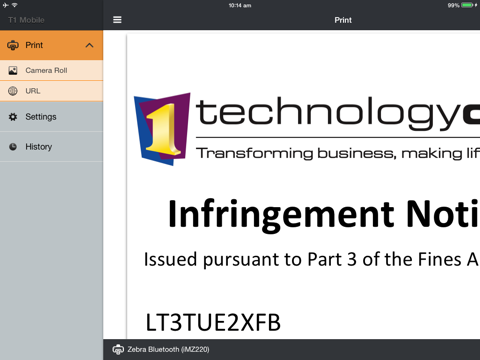This screenshot has height=360, width=480.
Task: Click the History clock icon
Action: pyautogui.click(x=13, y=147)
